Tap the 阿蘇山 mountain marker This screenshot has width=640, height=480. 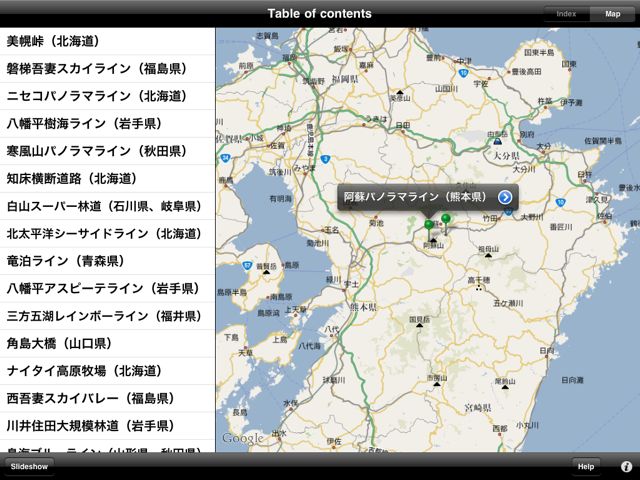coord(433,240)
